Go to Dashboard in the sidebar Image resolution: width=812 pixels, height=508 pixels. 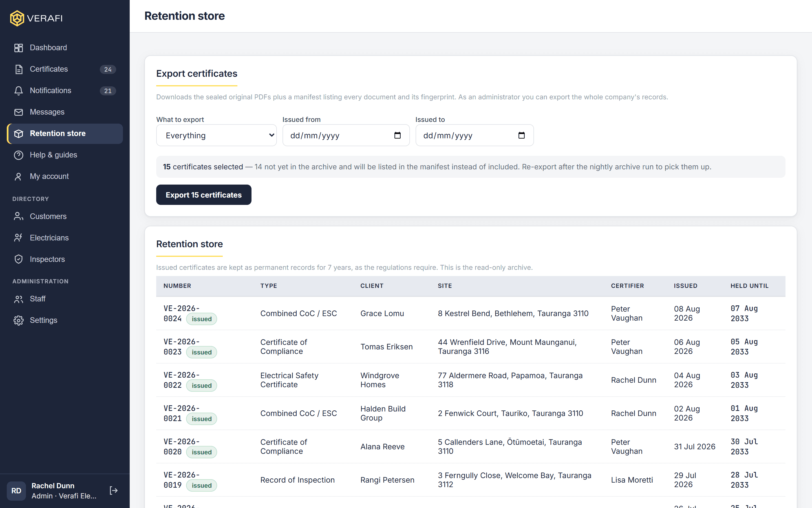(x=65, y=48)
